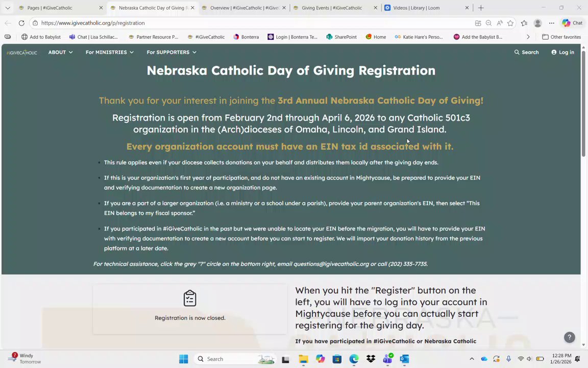Open Copilot from taskbar

(320, 359)
